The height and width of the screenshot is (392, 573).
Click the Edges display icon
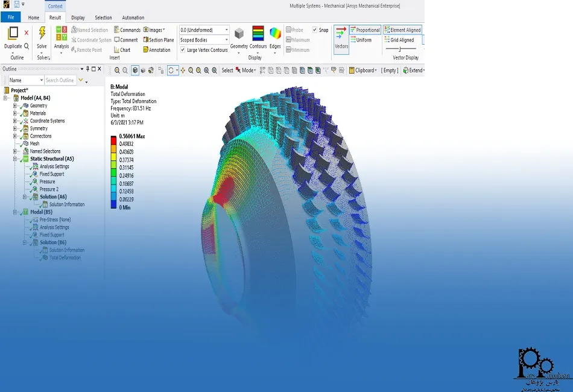[x=275, y=34]
